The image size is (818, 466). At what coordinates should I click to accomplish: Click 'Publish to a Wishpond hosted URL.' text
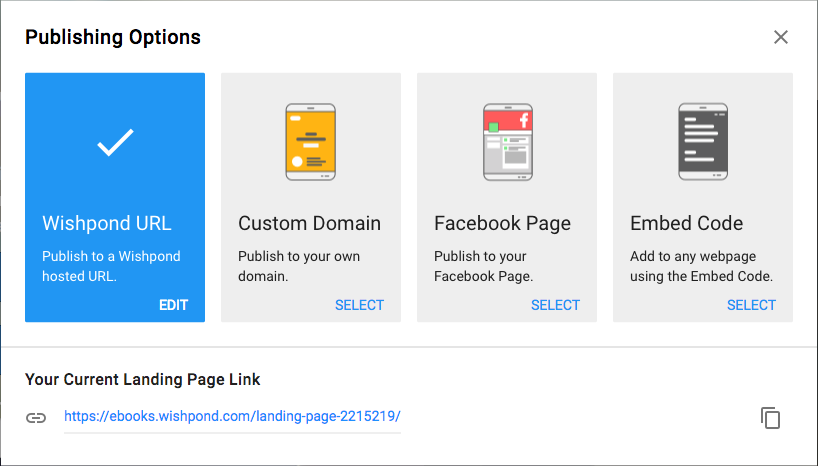111,266
